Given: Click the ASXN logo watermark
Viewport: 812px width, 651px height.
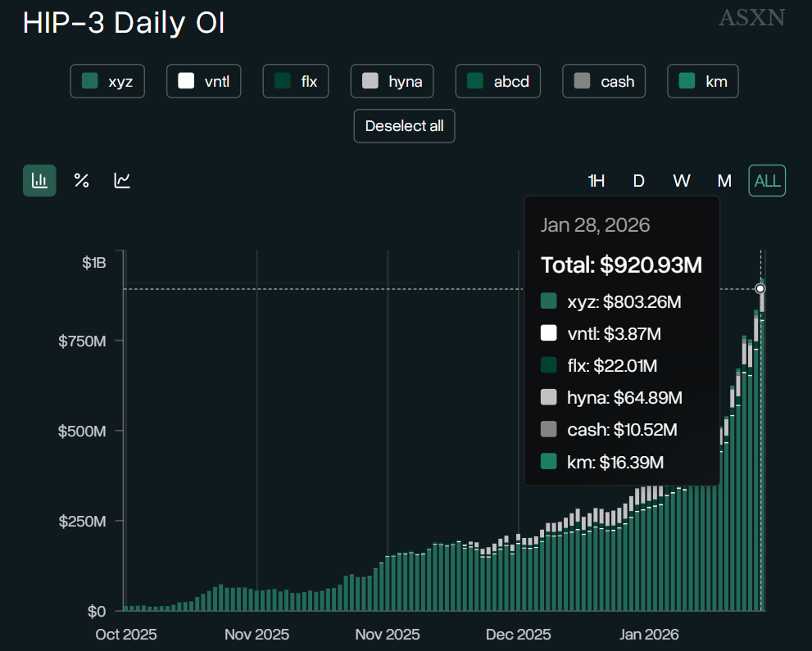Looking at the screenshot, I should coord(751,17).
